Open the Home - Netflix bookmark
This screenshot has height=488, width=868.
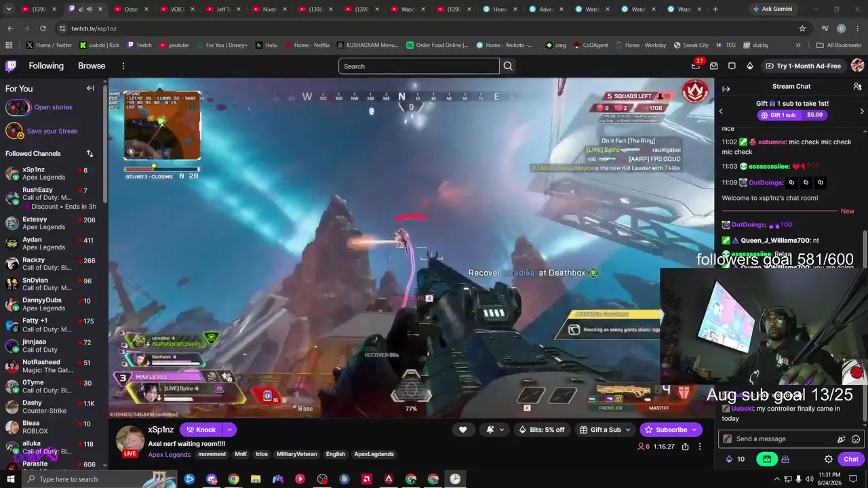(307, 45)
